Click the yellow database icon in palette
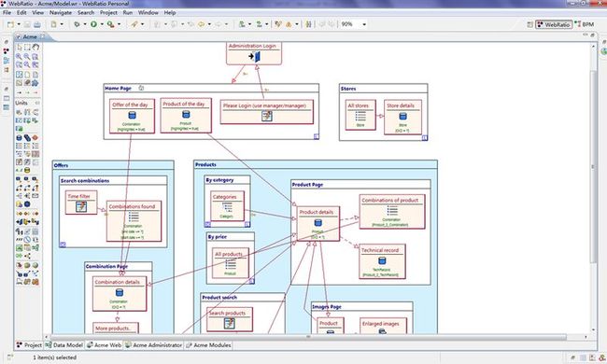Image resolution: width=607 pixels, height=364 pixels. pyautogui.click(x=27, y=170)
